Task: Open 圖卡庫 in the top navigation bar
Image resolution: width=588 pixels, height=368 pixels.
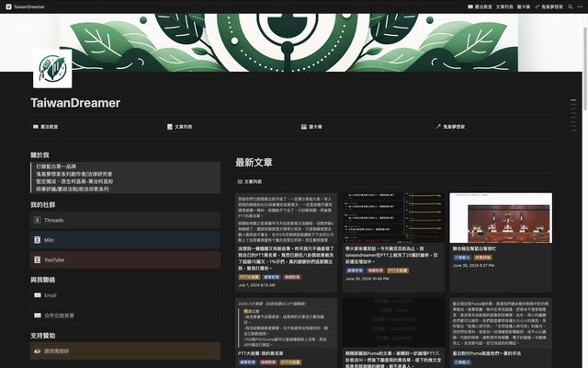Action: 524,6
